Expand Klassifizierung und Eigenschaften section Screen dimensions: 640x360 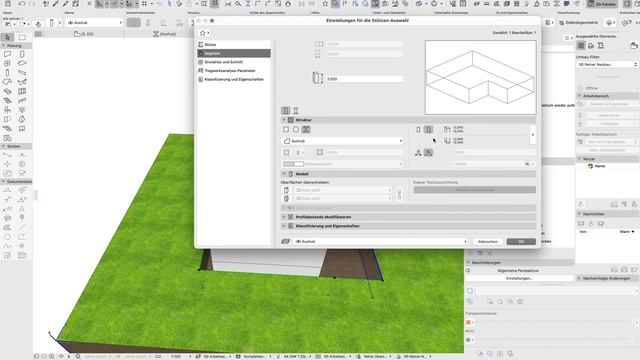click(284, 226)
